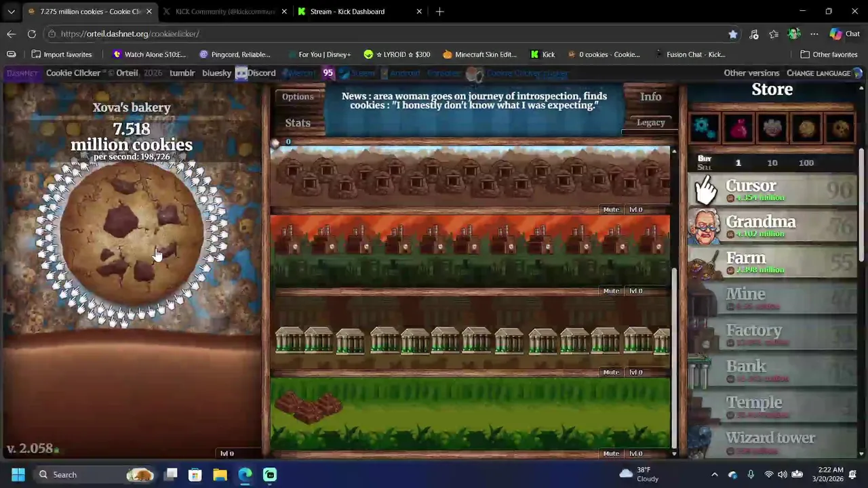The image size is (868, 488).
Task: Select the Temple building in the Store
Action: (772, 407)
